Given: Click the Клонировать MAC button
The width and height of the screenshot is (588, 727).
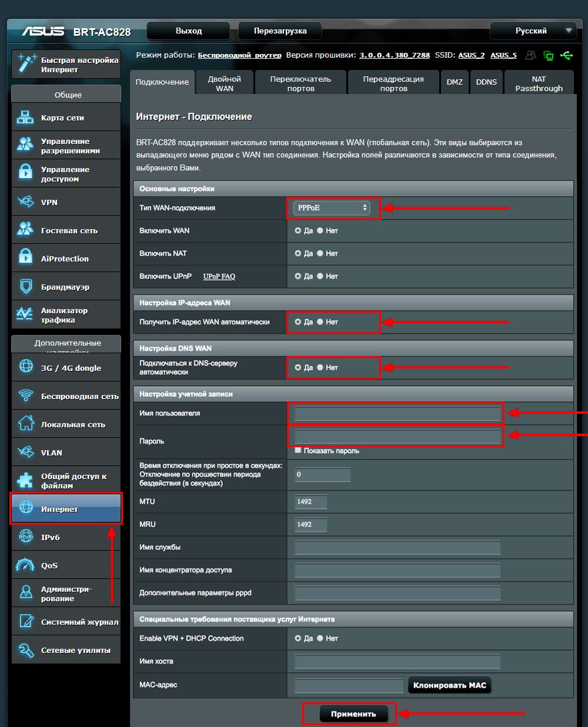Looking at the screenshot, I should pos(450,685).
